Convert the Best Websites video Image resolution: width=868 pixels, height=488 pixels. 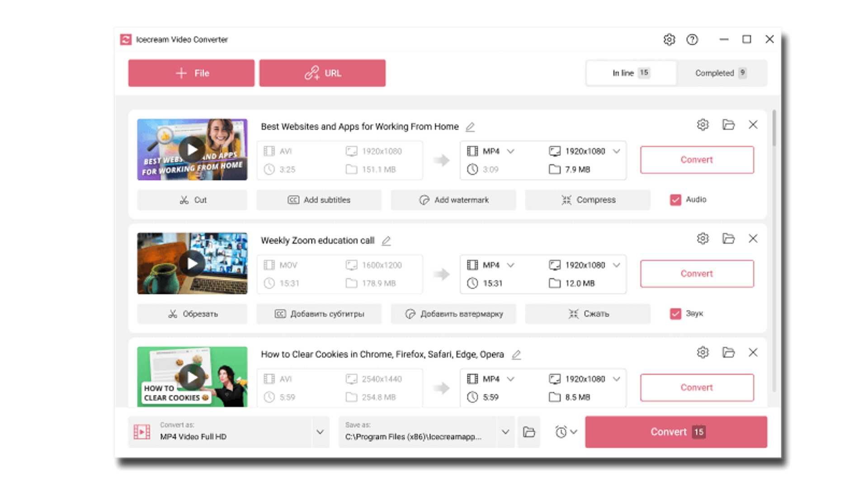(697, 160)
